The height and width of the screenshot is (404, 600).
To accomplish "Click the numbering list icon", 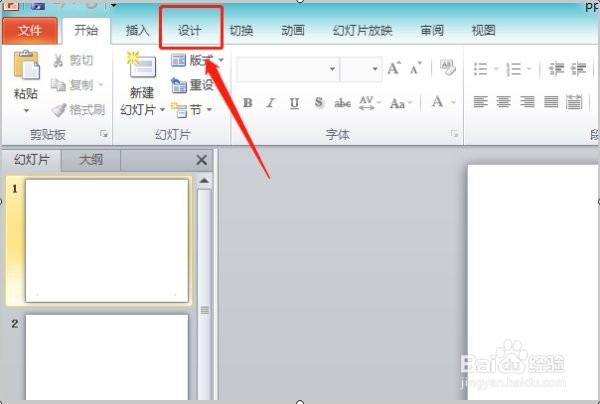I will (514, 69).
